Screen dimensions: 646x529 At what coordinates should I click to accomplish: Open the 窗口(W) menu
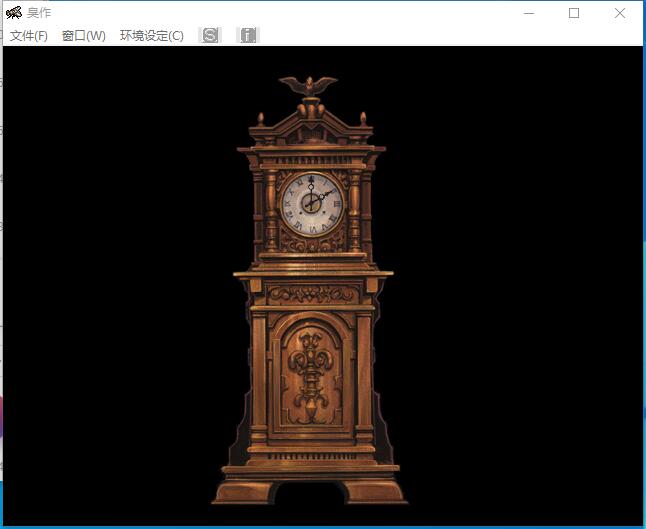click(83, 36)
